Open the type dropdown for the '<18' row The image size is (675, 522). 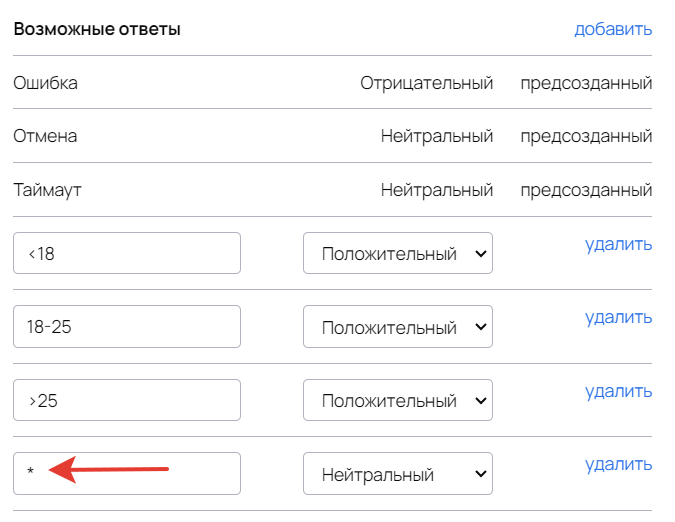[398, 253]
